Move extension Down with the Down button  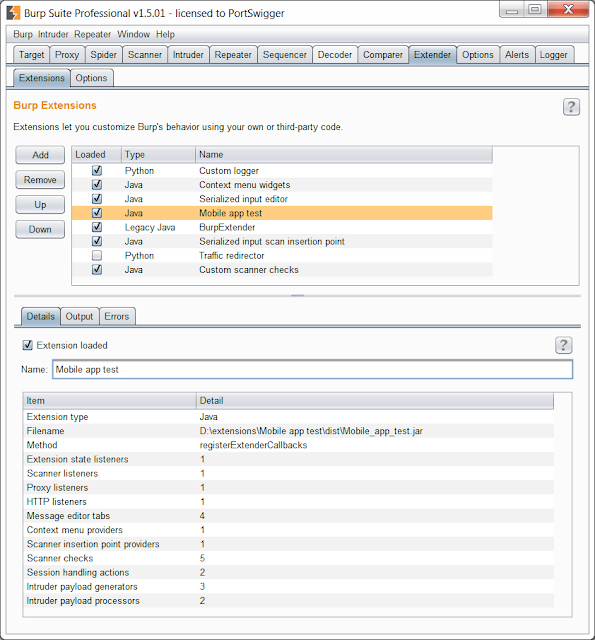click(x=40, y=230)
